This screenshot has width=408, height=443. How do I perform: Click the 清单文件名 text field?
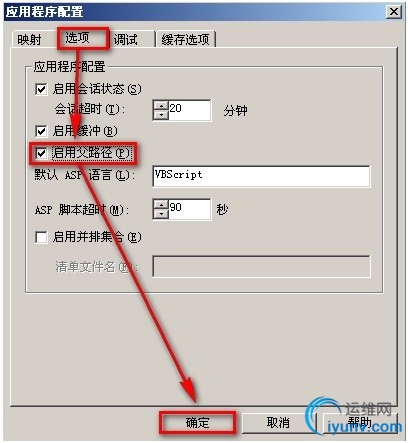(x=261, y=266)
